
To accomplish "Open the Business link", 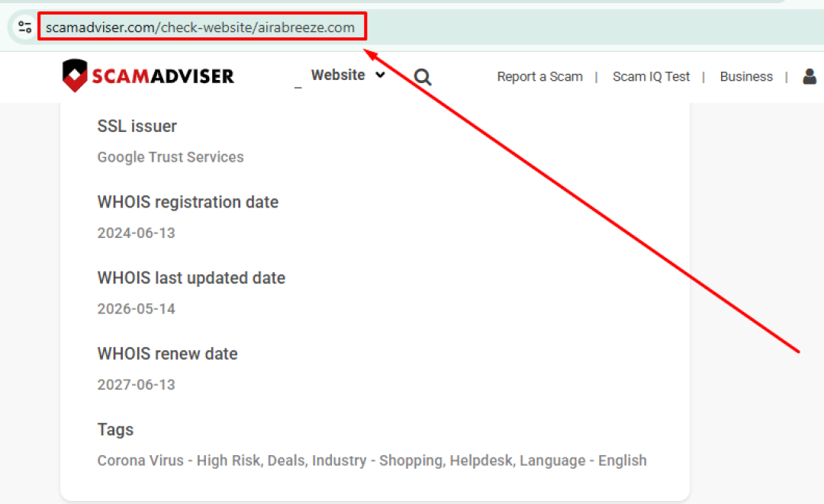I will 746,77.
